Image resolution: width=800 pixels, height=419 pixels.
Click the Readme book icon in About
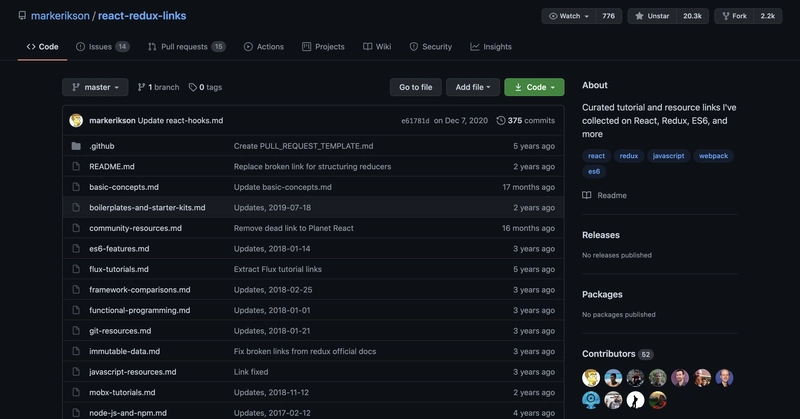click(x=587, y=195)
